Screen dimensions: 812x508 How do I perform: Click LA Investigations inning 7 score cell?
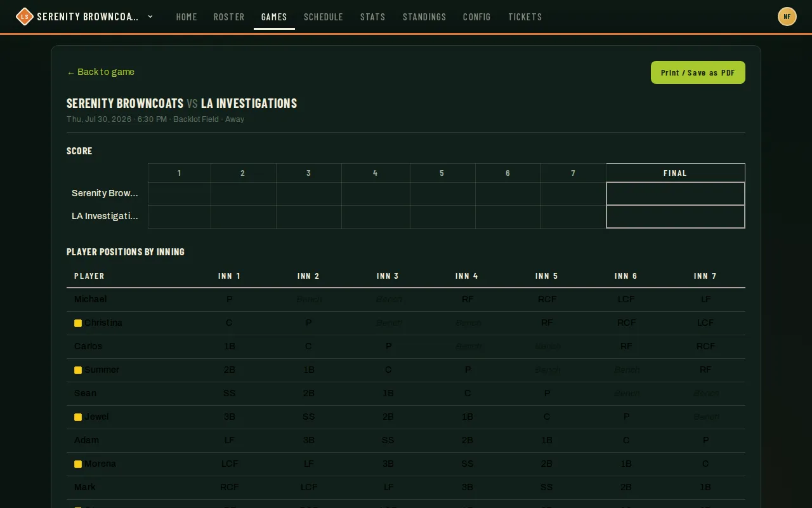pos(573,217)
